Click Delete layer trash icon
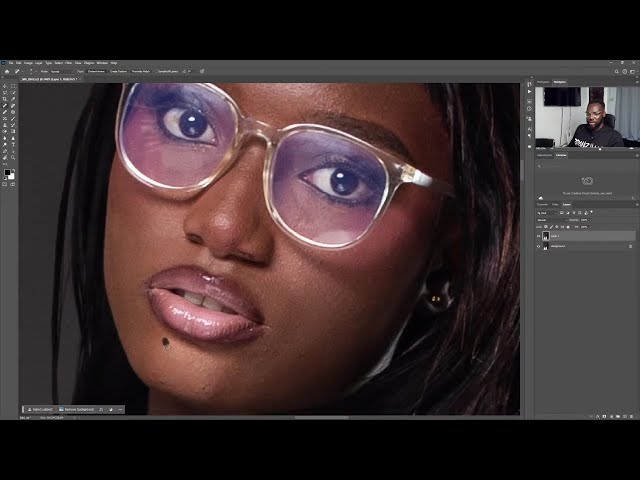 [631, 416]
